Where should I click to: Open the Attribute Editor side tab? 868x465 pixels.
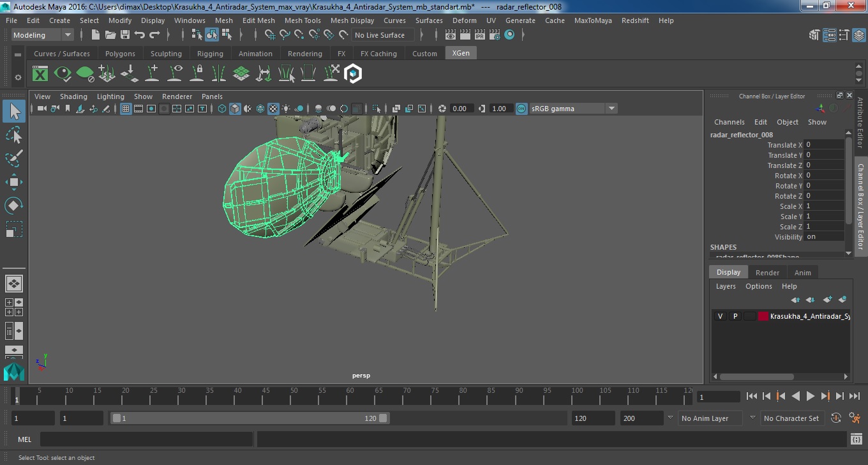click(x=860, y=123)
